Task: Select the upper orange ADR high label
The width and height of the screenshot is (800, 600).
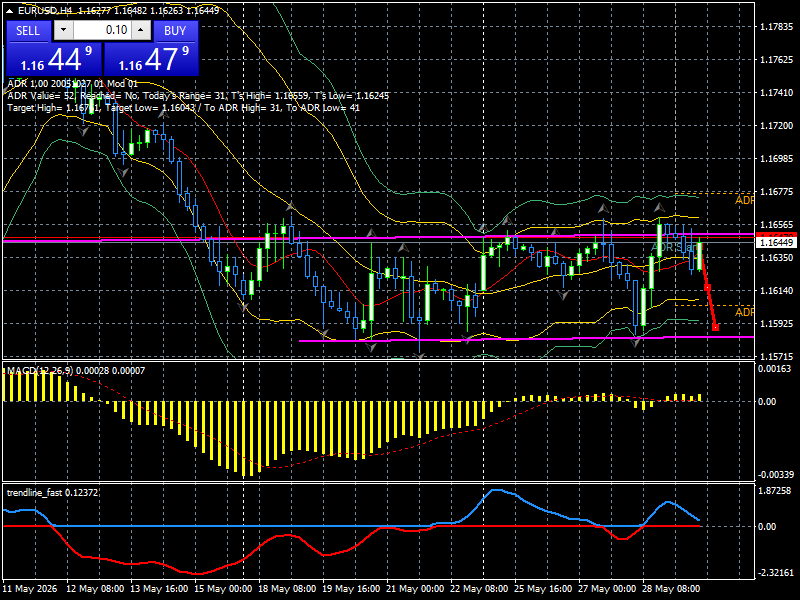Action: click(x=744, y=201)
